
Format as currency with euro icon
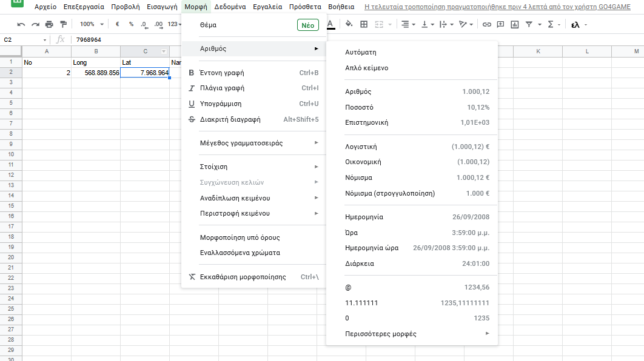point(118,24)
